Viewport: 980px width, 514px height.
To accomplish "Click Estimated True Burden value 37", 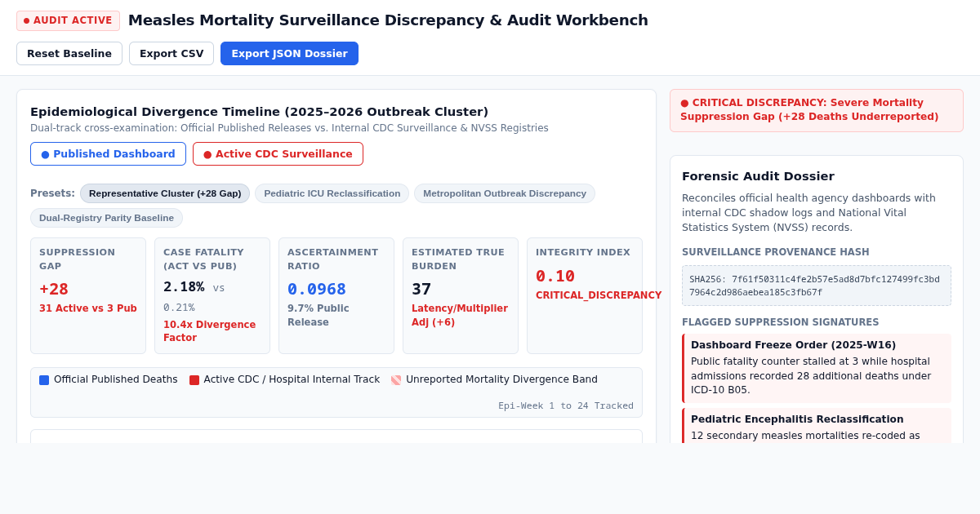I will (421, 289).
